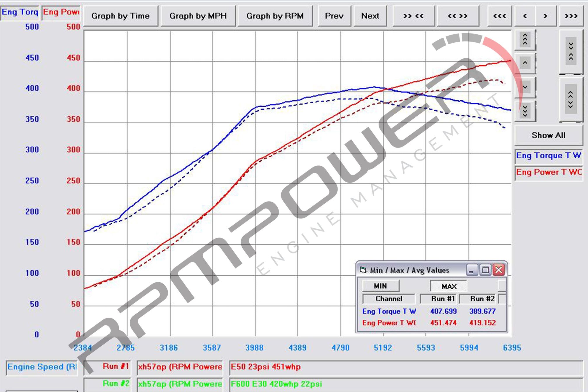Click the triple up-chevron scroll button

tap(525, 39)
